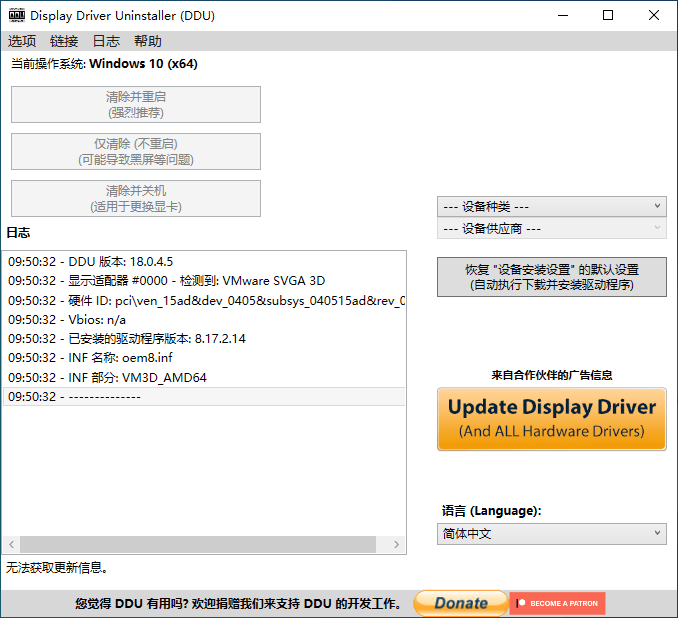
Task: Click the 清除并重启 button
Action: coord(136,104)
